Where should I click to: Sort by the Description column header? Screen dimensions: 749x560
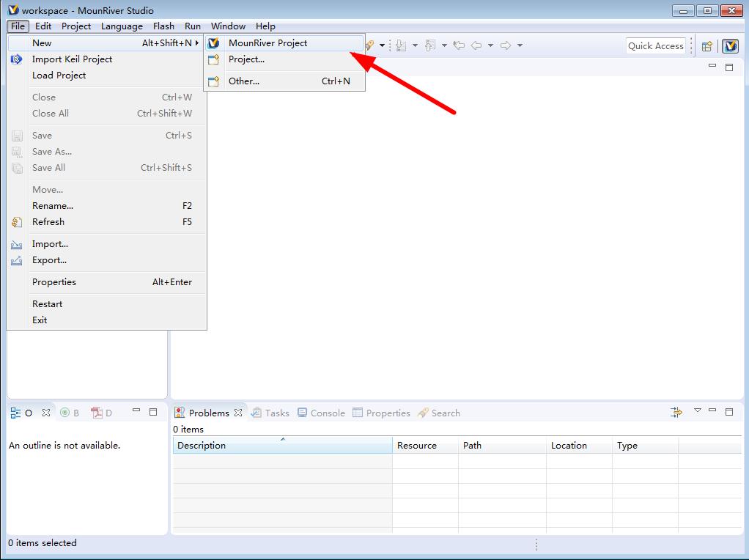(282, 446)
